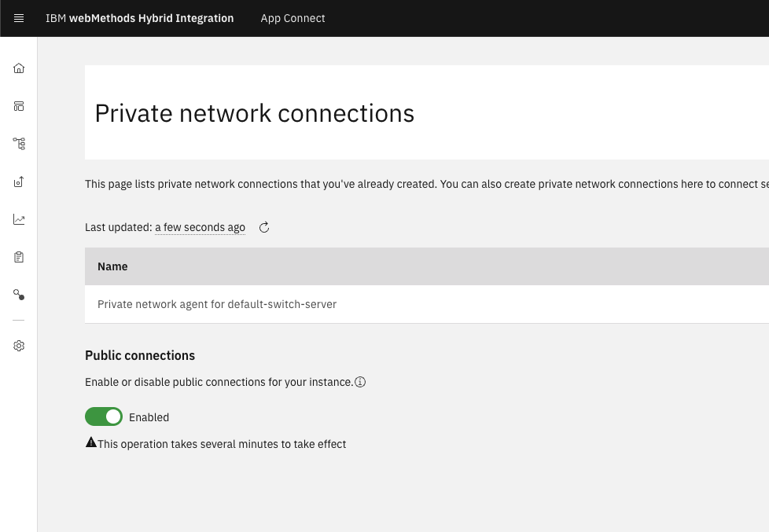Click the Name column header
The height and width of the screenshot is (532, 769).
point(112,266)
